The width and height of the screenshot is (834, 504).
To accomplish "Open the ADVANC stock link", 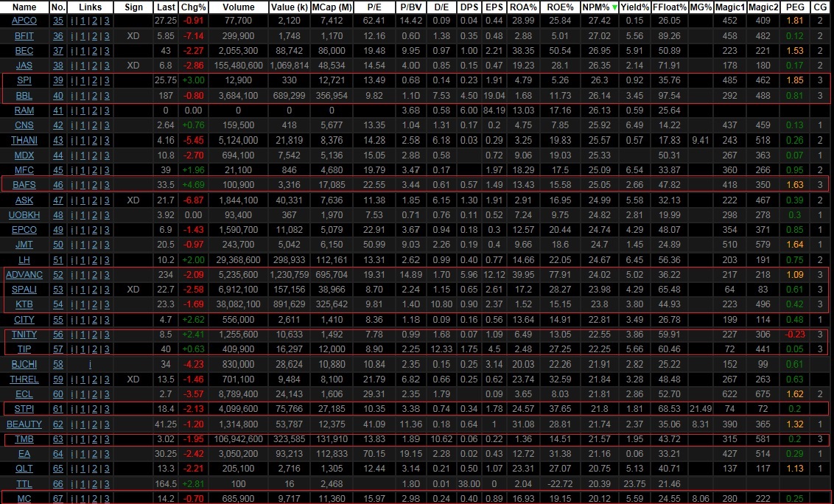I will (x=24, y=275).
